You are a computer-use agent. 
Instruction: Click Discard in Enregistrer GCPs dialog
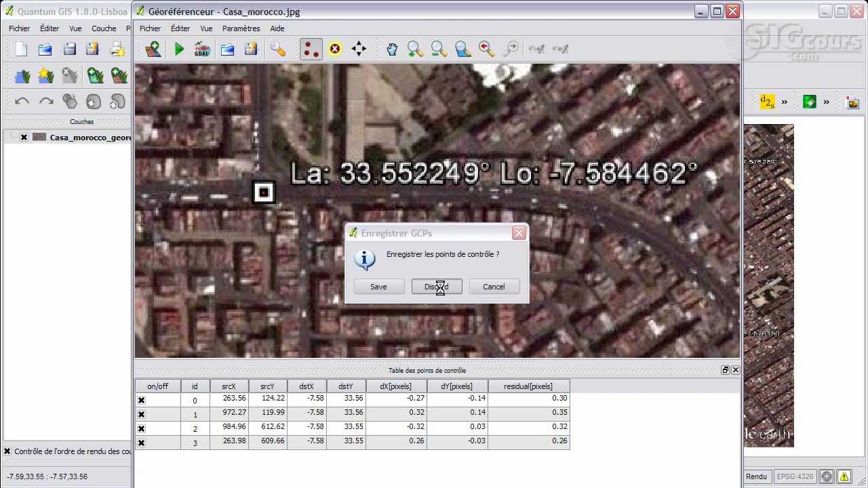click(437, 287)
